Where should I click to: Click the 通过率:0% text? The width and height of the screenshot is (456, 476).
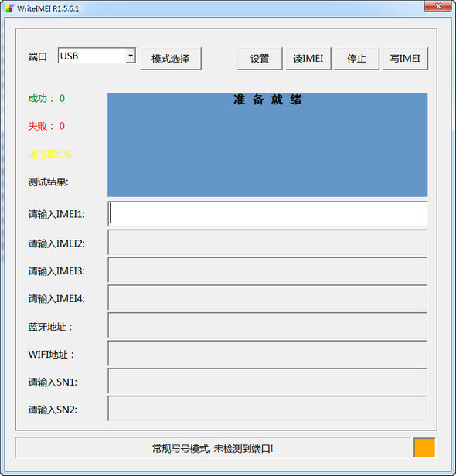pyautogui.click(x=50, y=155)
